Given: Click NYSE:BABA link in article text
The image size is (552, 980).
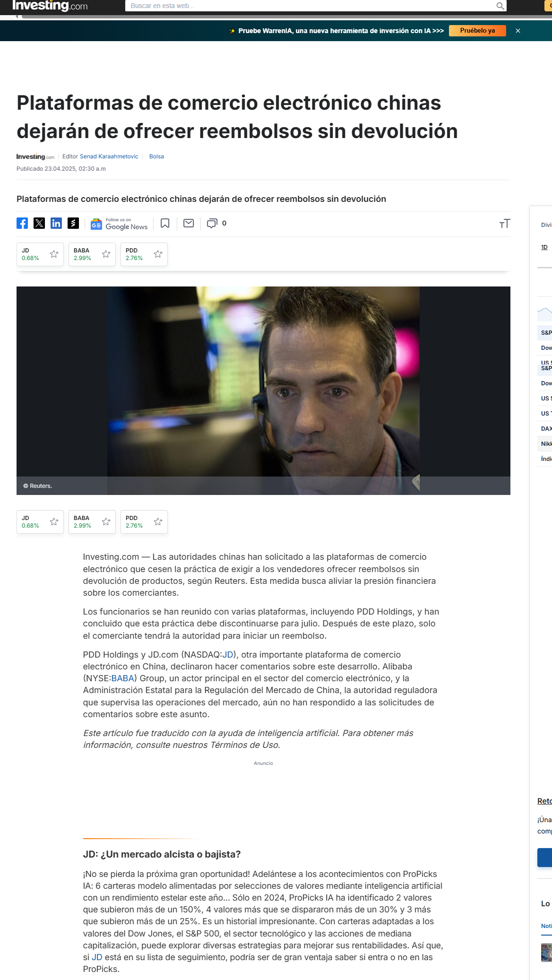Looking at the screenshot, I should pos(123,678).
